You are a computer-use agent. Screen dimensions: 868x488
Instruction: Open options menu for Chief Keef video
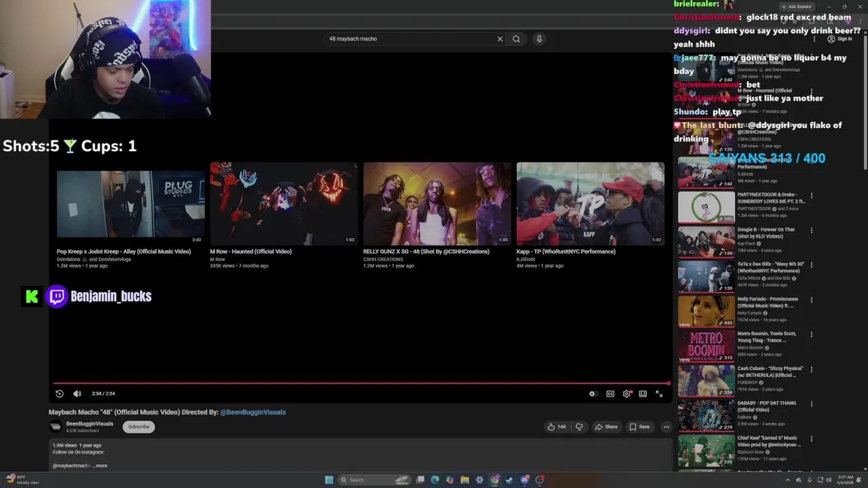click(x=811, y=438)
